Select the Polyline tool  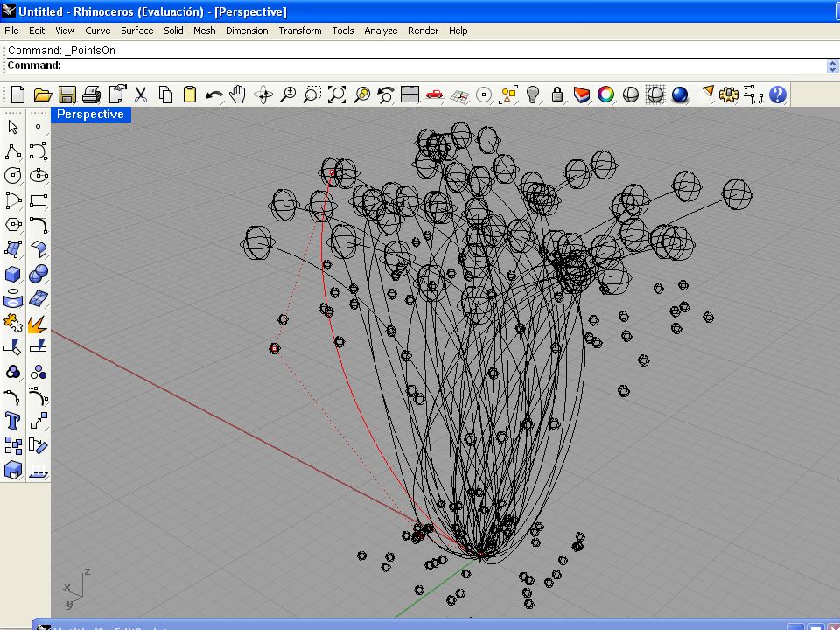[x=13, y=151]
